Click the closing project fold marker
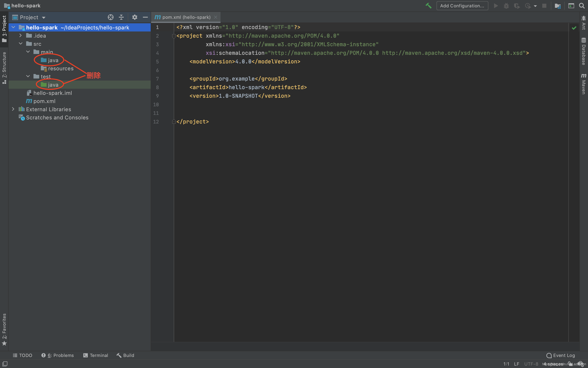The height and width of the screenshot is (368, 588). (174, 121)
